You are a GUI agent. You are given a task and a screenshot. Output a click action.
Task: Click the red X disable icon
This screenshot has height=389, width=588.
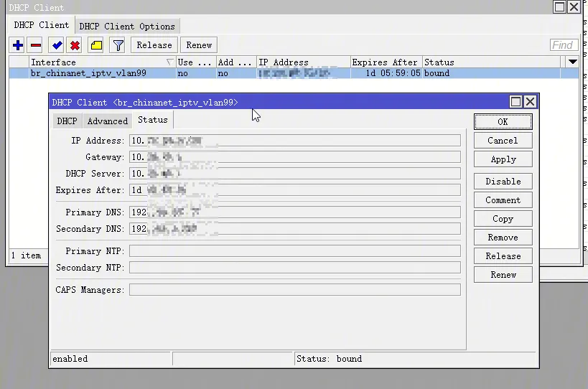[75, 45]
